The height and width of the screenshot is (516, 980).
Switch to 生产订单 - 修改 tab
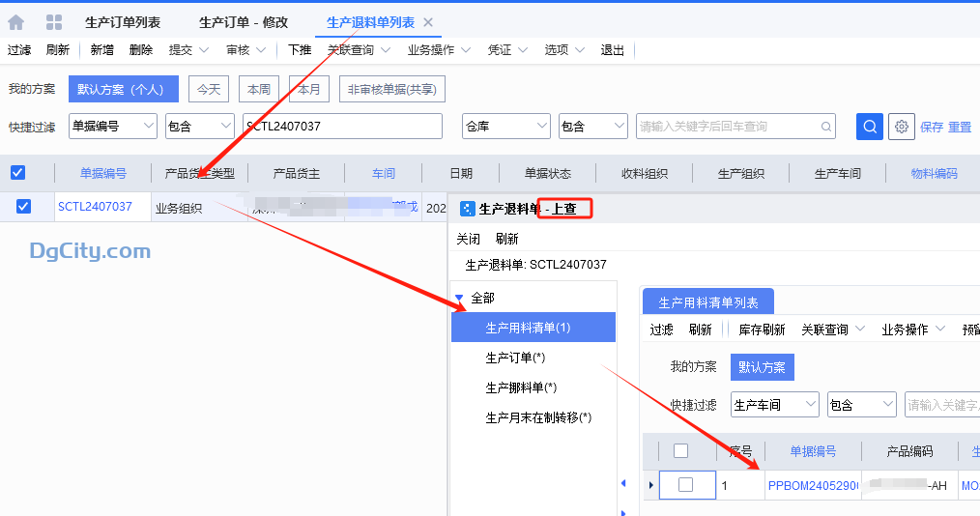(244, 22)
